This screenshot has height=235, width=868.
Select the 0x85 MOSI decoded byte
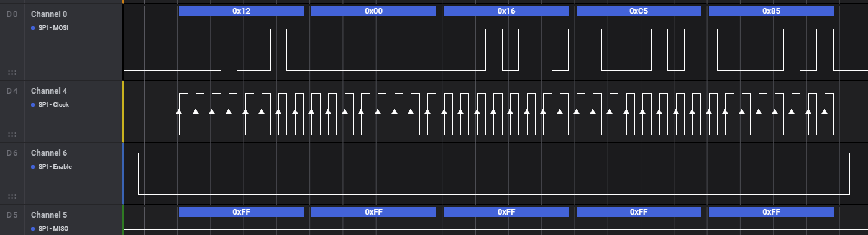[x=771, y=11]
